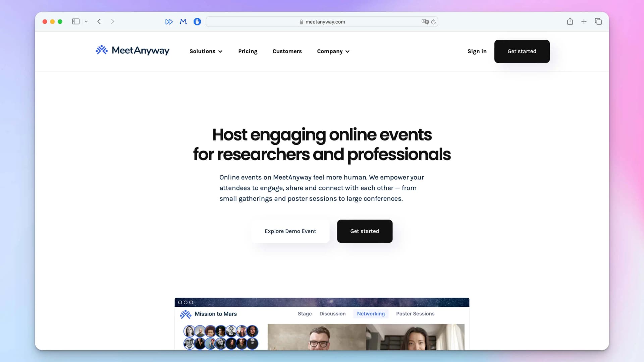Open the sidebar chevron dropdown

(86, 21)
